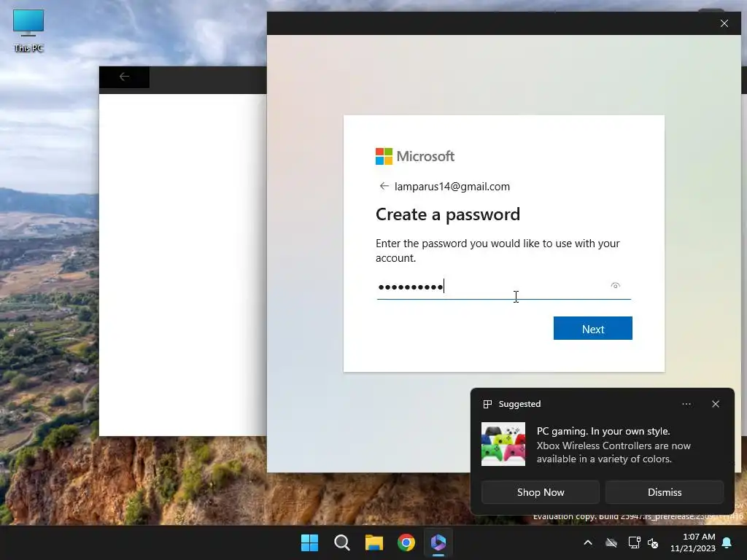The width and height of the screenshot is (747, 560).
Task: Click the Next button
Action: 592,329
